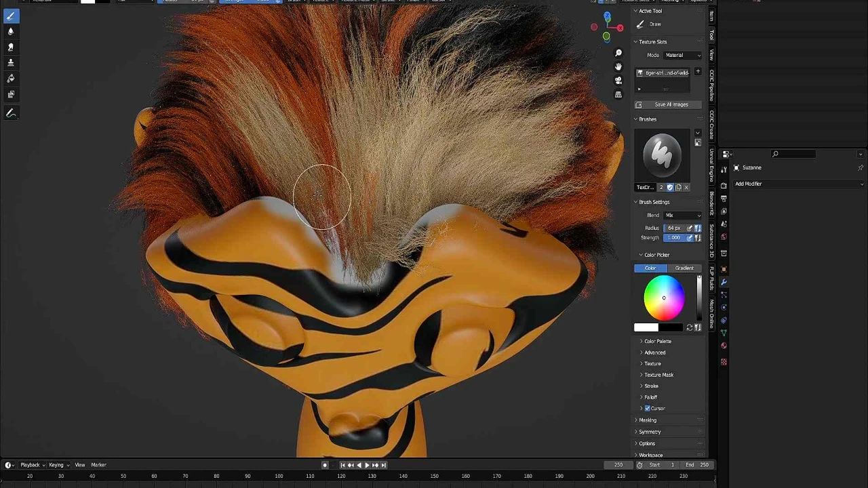The image size is (868, 488).
Task: Open the Add Modifier menu button
Action: click(797, 184)
